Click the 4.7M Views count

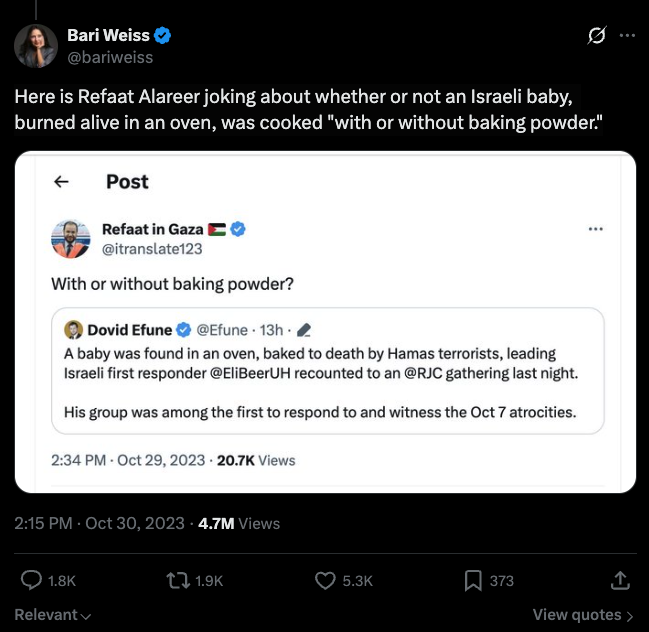click(239, 523)
